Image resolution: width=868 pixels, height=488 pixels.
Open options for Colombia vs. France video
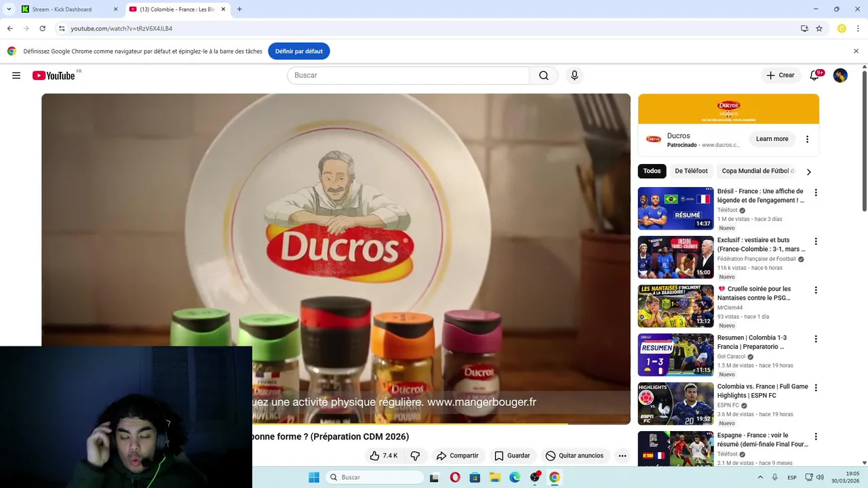pos(816,388)
